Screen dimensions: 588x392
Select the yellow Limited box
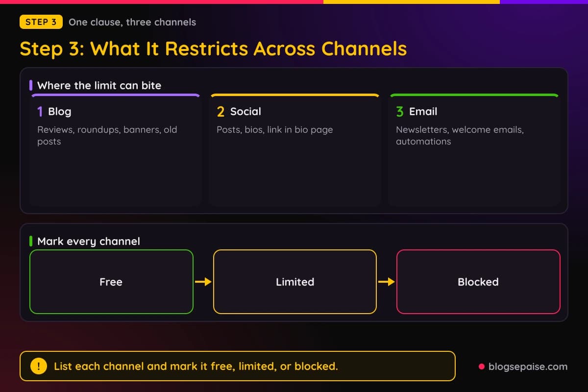click(295, 282)
